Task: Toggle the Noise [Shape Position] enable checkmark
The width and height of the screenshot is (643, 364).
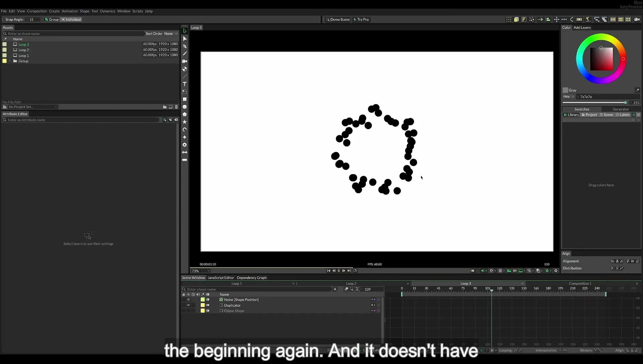Action: click(188, 300)
